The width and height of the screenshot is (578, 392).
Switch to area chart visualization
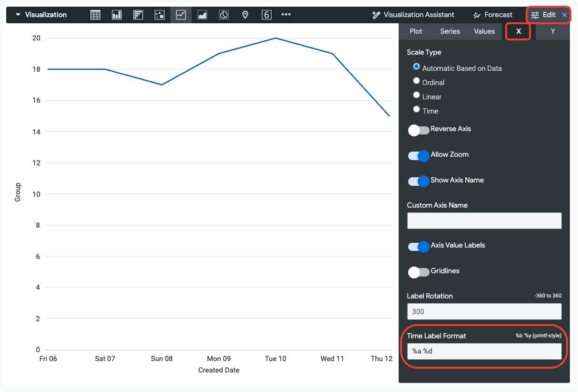tap(202, 15)
